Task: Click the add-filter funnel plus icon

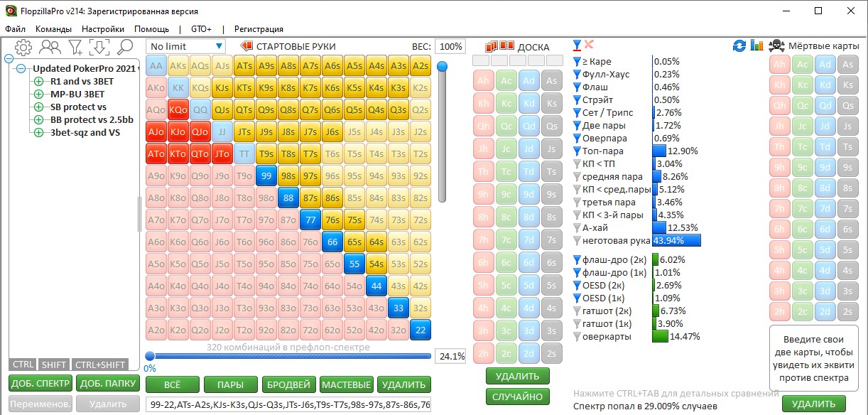Action: pos(75,47)
